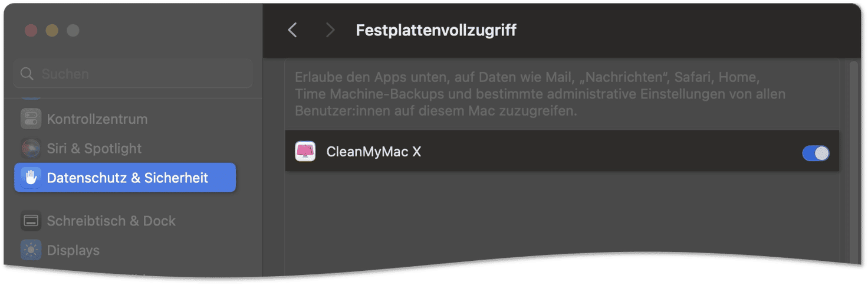868x285 pixels.
Task: Select the CleanMyMac X row name
Action: point(374,152)
